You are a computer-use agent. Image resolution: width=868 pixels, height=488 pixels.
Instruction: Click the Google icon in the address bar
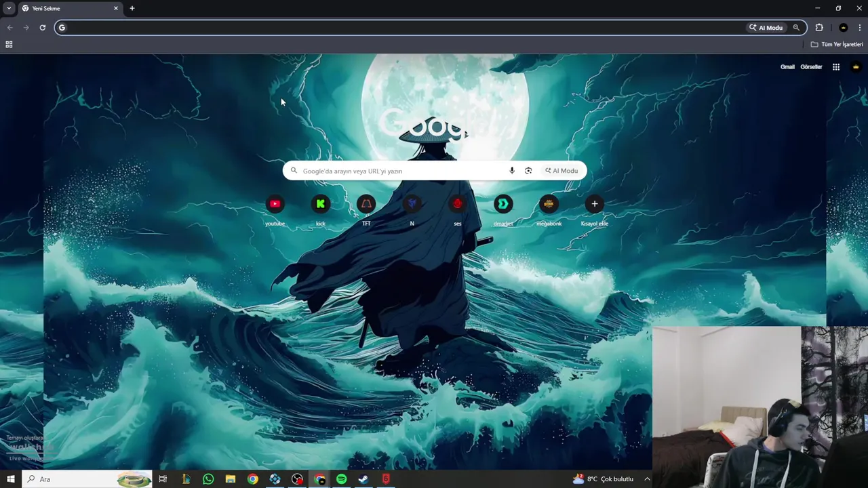click(62, 28)
